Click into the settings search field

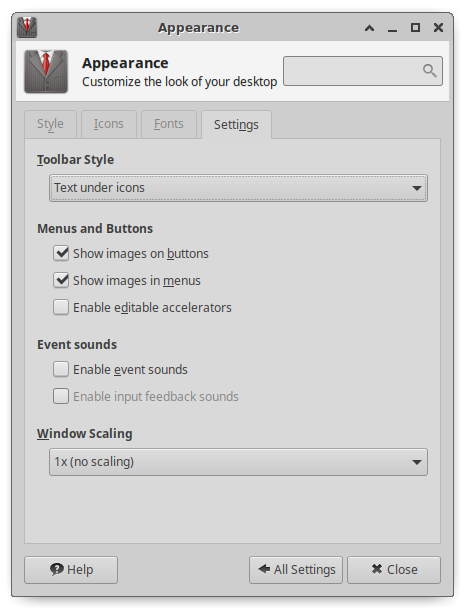(x=363, y=71)
